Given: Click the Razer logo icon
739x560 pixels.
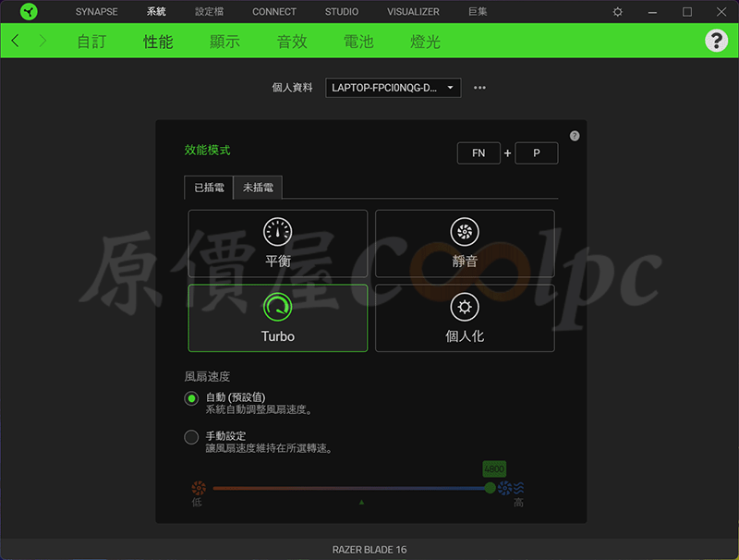Looking at the screenshot, I should (29, 12).
